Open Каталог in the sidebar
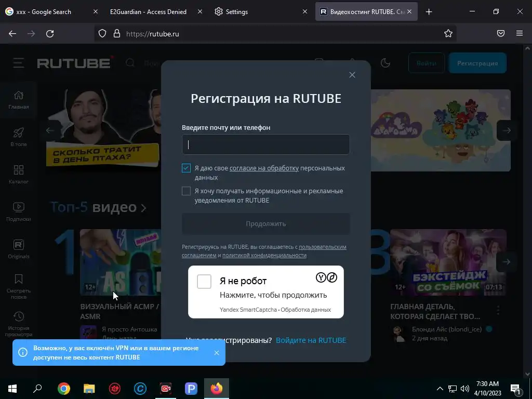The height and width of the screenshot is (399, 532). tap(19, 175)
